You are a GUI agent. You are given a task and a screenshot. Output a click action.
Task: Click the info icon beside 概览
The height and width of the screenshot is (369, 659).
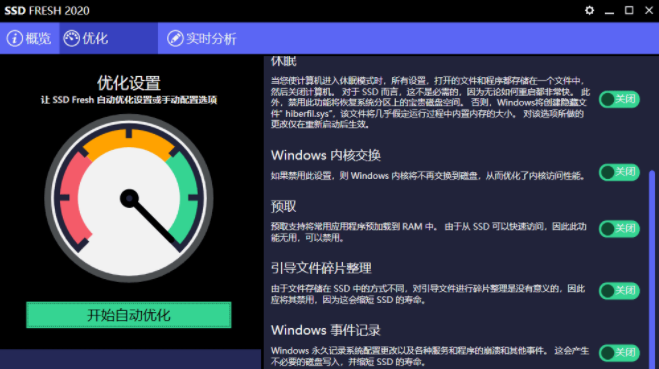coord(14,39)
